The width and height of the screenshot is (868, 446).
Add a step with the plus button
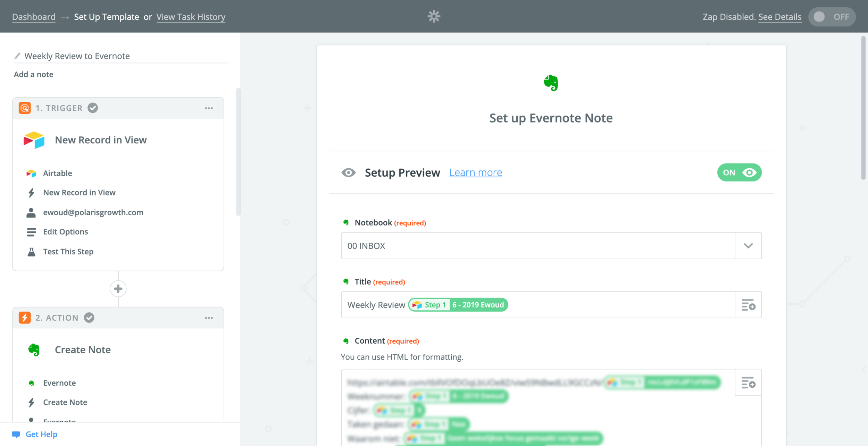[x=118, y=288]
